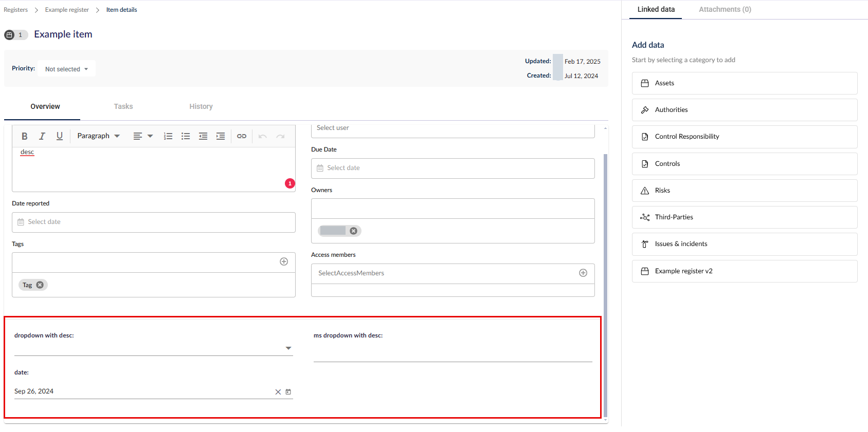Select the Authorities category
The height and width of the screenshot is (432, 868).
point(745,110)
